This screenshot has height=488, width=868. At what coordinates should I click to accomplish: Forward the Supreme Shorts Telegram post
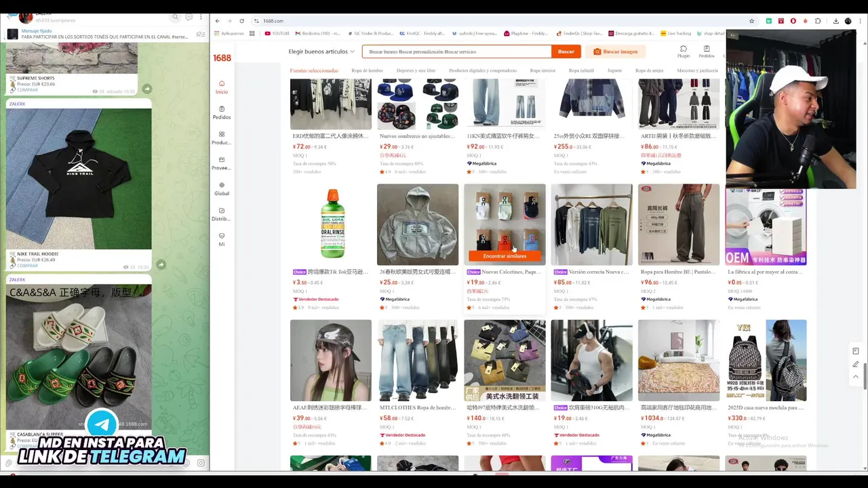click(x=146, y=89)
